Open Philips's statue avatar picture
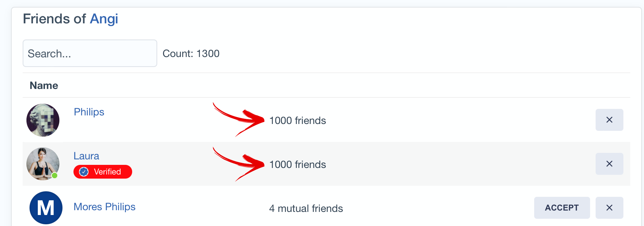 pos(43,120)
